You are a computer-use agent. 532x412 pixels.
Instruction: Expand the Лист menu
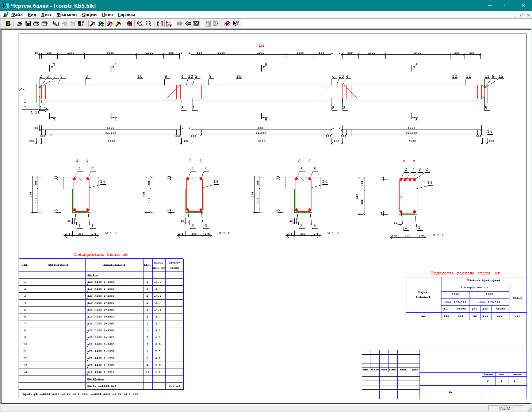[x=46, y=15]
